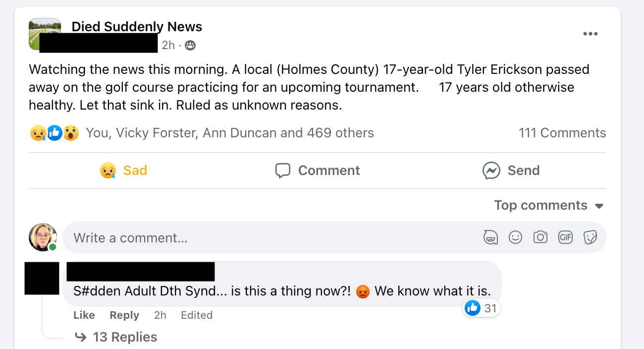Click the sticker icon in comment box
This screenshot has width=644, height=349.
point(590,237)
